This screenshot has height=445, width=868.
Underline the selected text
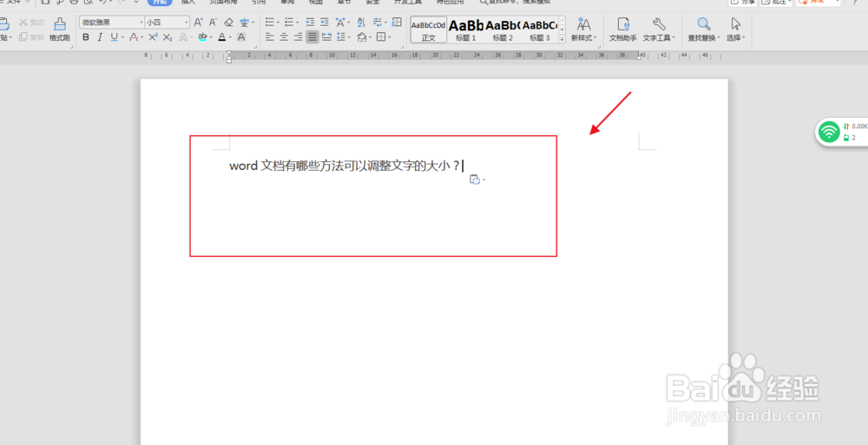point(114,37)
